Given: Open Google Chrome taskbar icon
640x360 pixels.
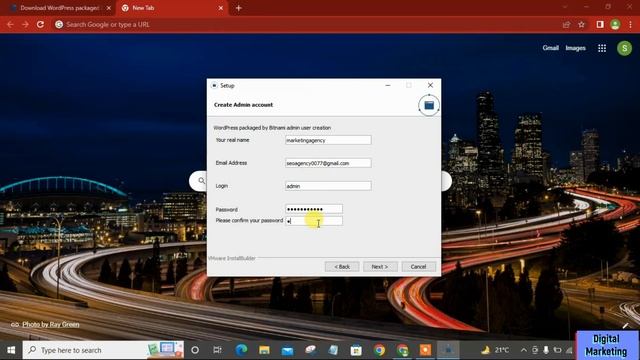Looking at the screenshot, I should tap(379, 350).
